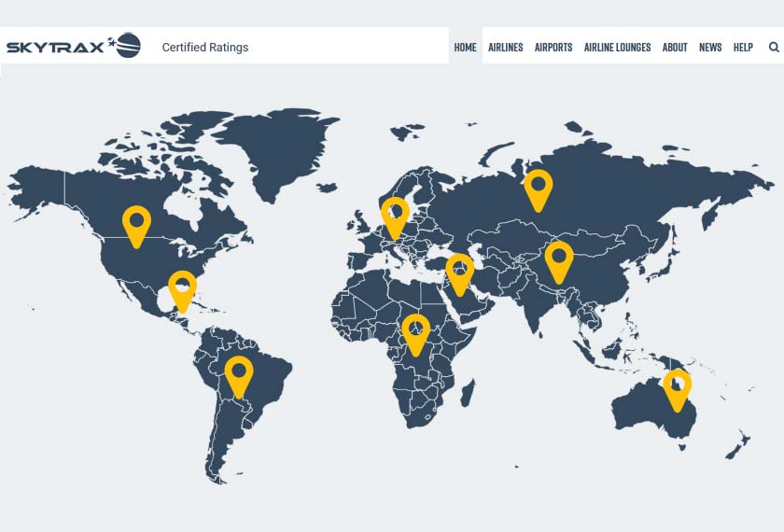
Task: Click the Australia map pin
Action: [x=677, y=386]
